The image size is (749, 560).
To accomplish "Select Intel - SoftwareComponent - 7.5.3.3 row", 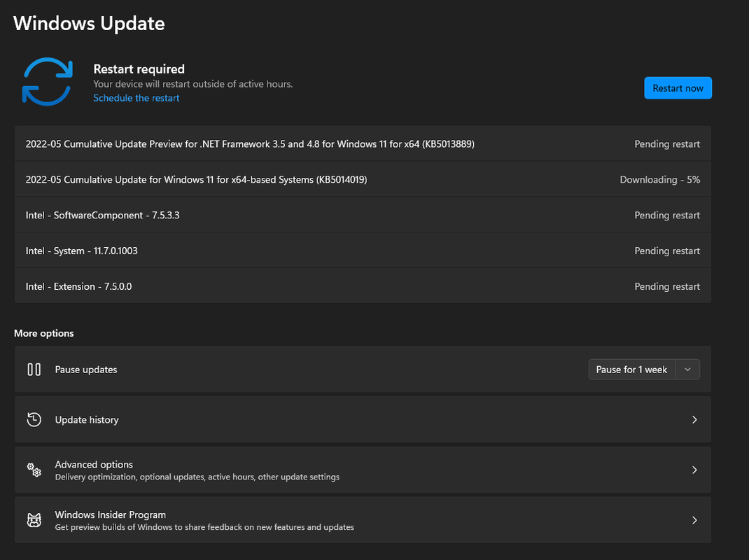I will [x=363, y=215].
